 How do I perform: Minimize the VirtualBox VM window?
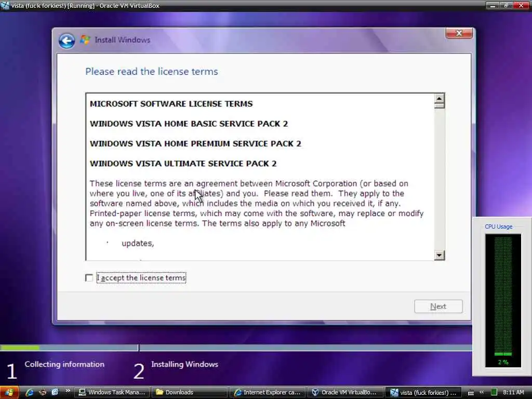(x=493, y=5)
